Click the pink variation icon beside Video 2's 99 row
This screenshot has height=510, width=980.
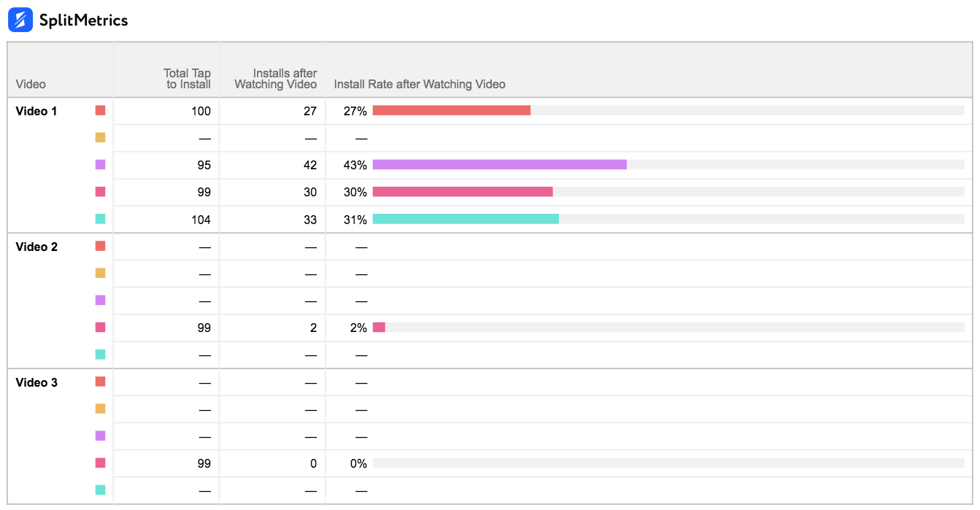point(101,327)
